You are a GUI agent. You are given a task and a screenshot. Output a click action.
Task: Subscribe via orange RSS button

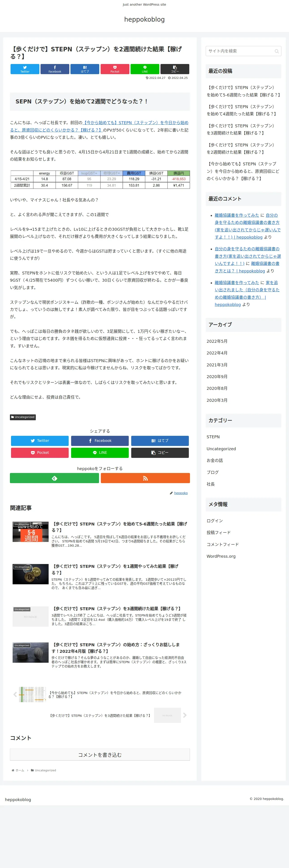point(145,478)
